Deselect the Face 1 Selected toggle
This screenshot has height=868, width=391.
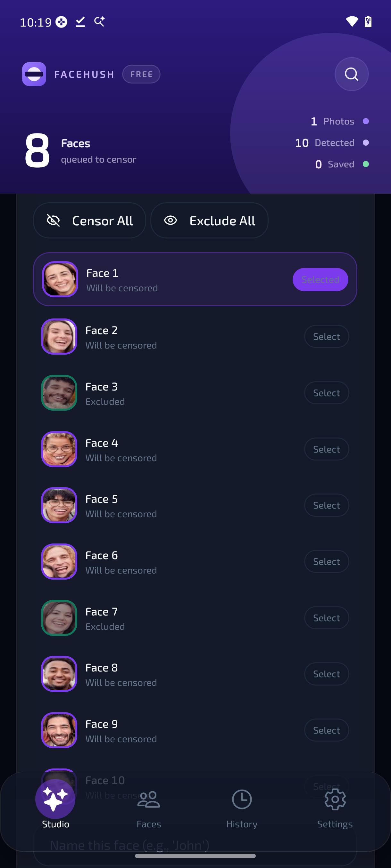pyautogui.click(x=320, y=280)
